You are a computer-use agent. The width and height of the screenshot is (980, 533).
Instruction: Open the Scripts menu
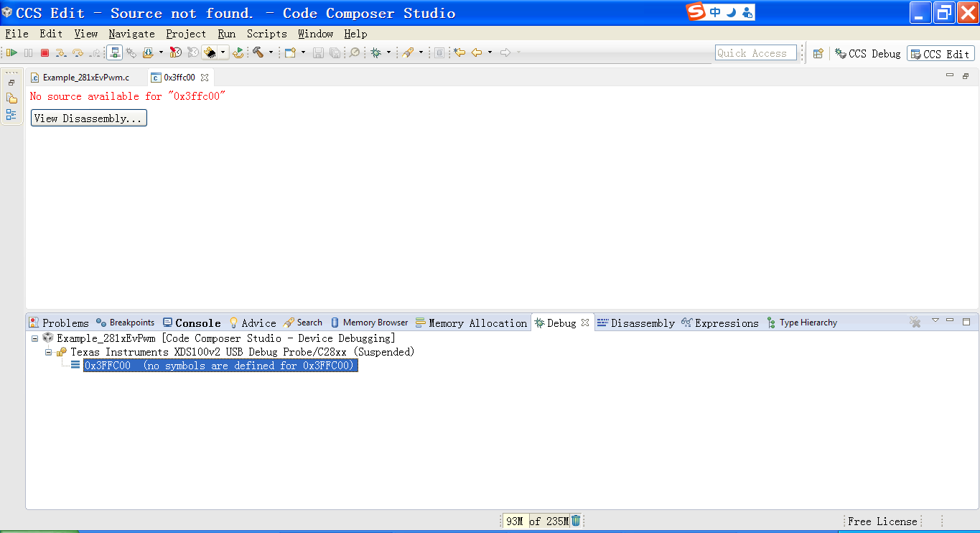tap(267, 34)
